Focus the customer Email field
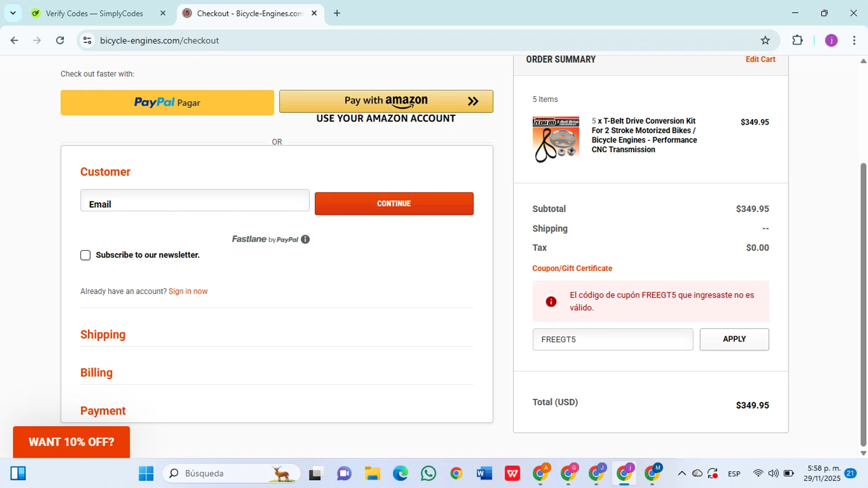This screenshot has width=868, height=488. [195, 200]
